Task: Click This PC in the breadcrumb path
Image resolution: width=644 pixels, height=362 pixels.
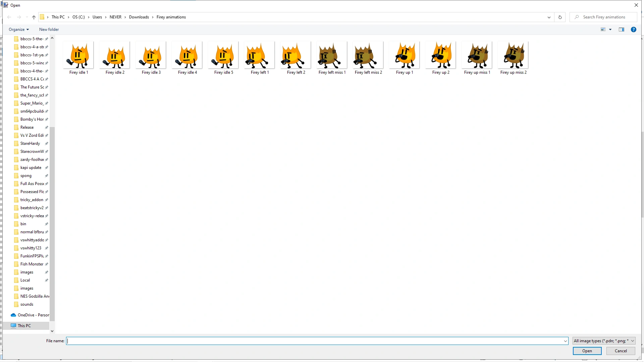Action: tap(59, 17)
